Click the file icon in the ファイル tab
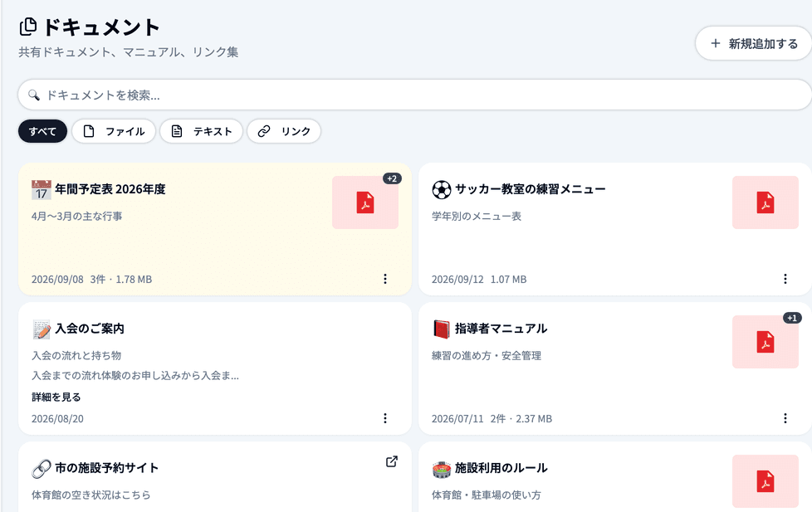 pyautogui.click(x=89, y=131)
